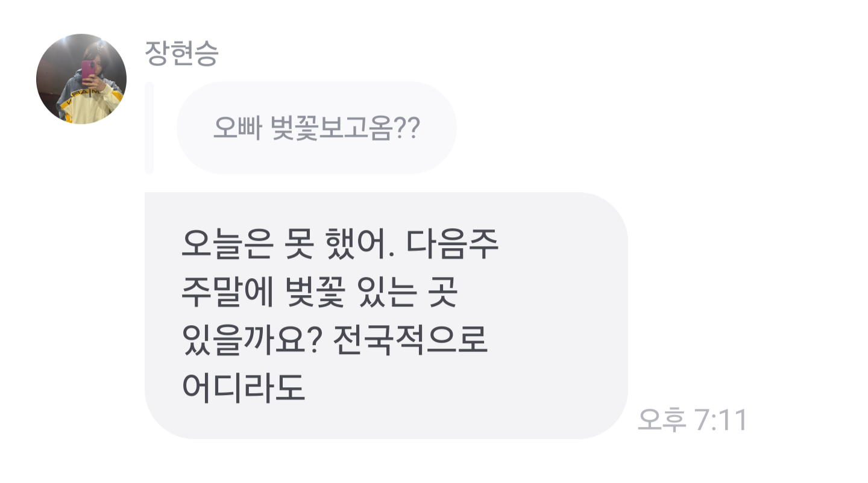The height and width of the screenshot is (483, 868).
Task: Tap the vertical quote bar beside the reply
Action: click(149, 128)
